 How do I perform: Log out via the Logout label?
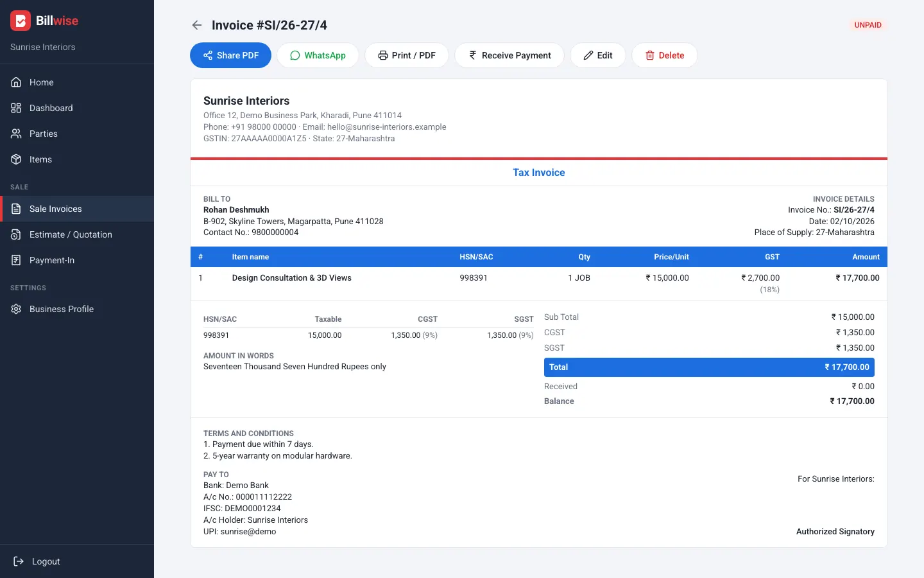coord(46,561)
